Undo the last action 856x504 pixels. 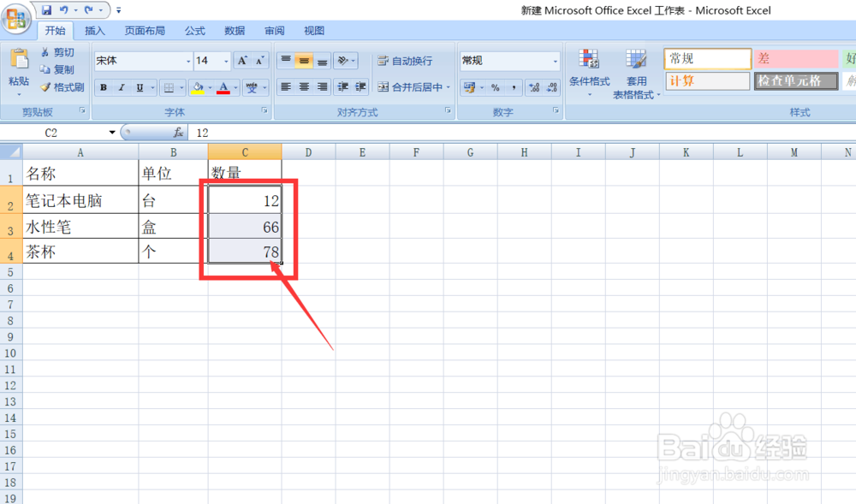[64, 9]
